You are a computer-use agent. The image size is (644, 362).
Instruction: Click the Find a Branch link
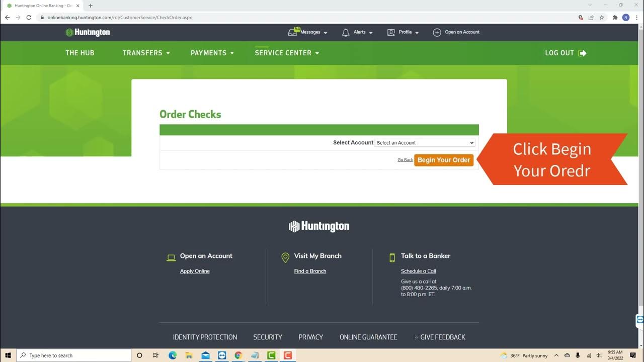pos(310,271)
